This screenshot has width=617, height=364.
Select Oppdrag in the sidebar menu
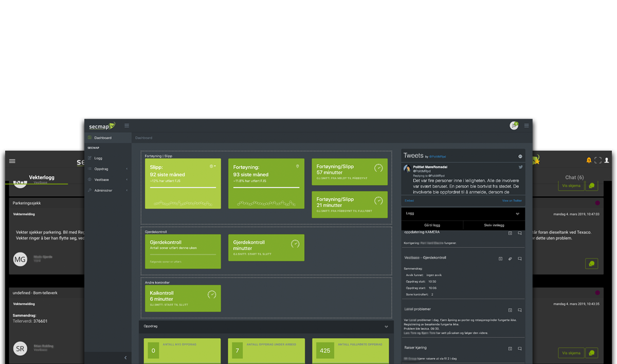coord(108,169)
